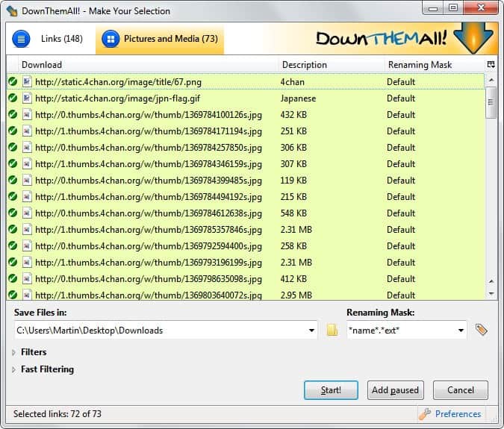Uncheck the jpn-flag.gif download row

click(x=13, y=98)
